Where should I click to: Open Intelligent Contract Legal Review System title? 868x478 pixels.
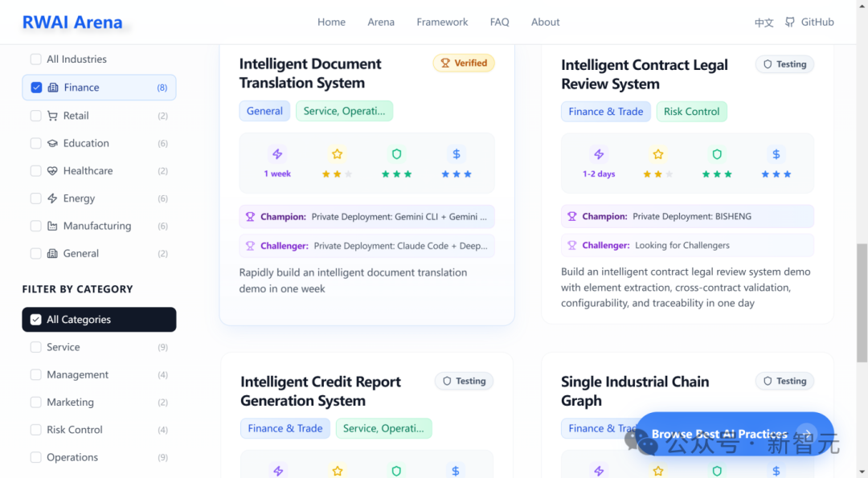pyautogui.click(x=645, y=74)
